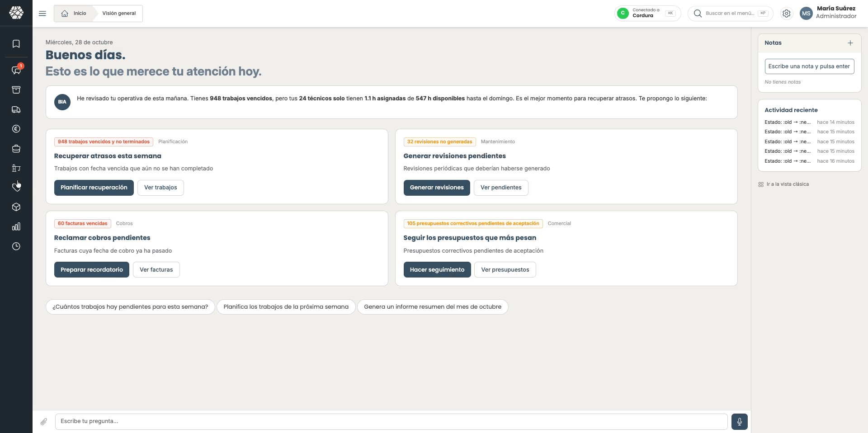Viewport: 868px width, 433px height.
Task: Open the chat messages icon with badge
Action: tap(16, 70)
